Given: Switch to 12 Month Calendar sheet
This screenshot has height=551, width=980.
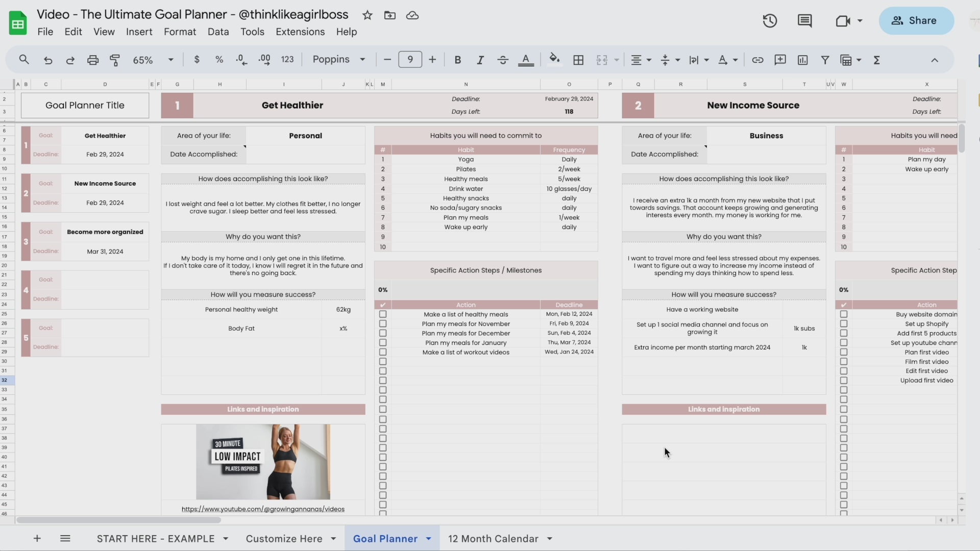Looking at the screenshot, I should [x=493, y=539].
